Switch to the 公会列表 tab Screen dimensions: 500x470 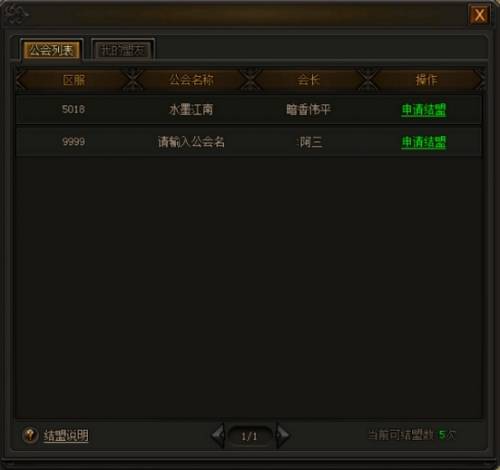click(51, 50)
